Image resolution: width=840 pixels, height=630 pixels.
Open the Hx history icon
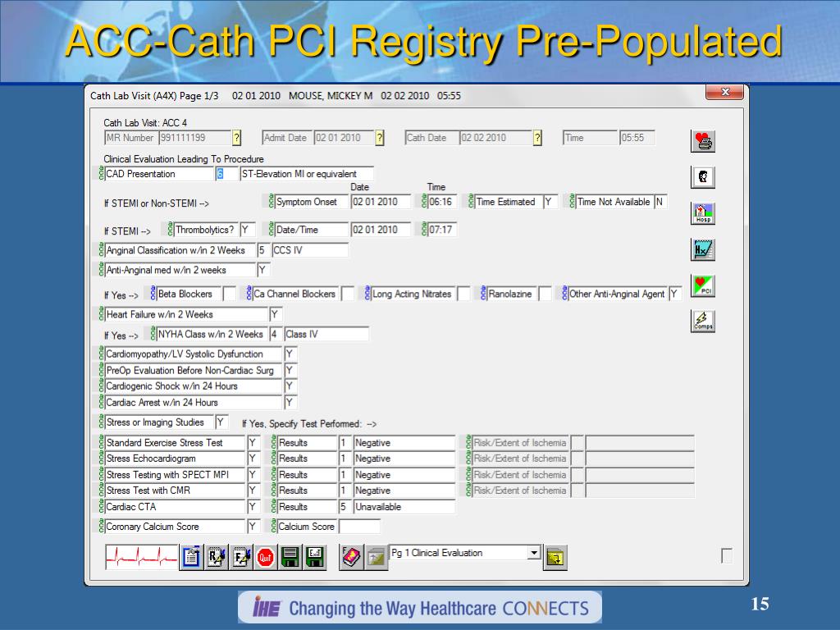tap(703, 249)
